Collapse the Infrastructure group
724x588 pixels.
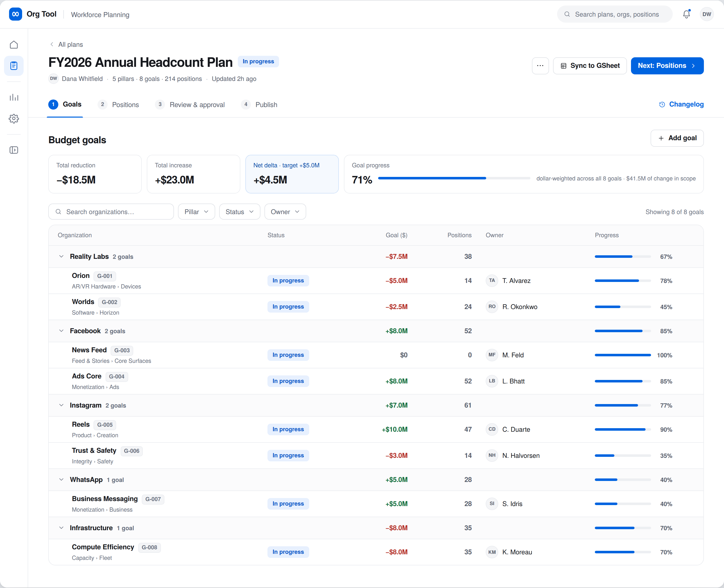tap(61, 528)
